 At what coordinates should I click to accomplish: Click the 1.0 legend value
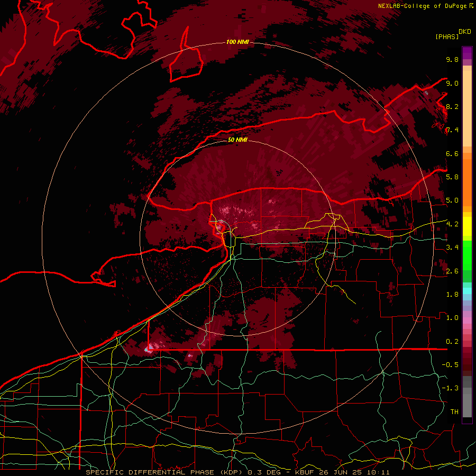coord(452,318)
